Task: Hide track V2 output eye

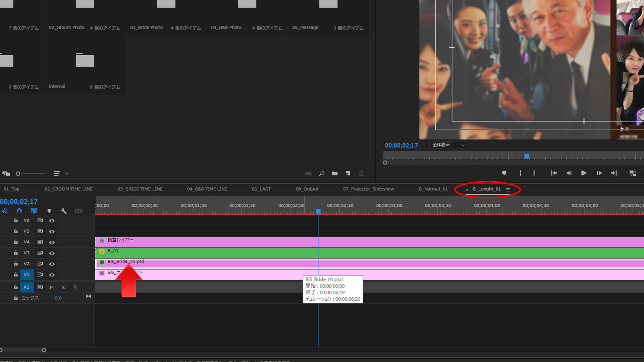Action: [52, 264]
